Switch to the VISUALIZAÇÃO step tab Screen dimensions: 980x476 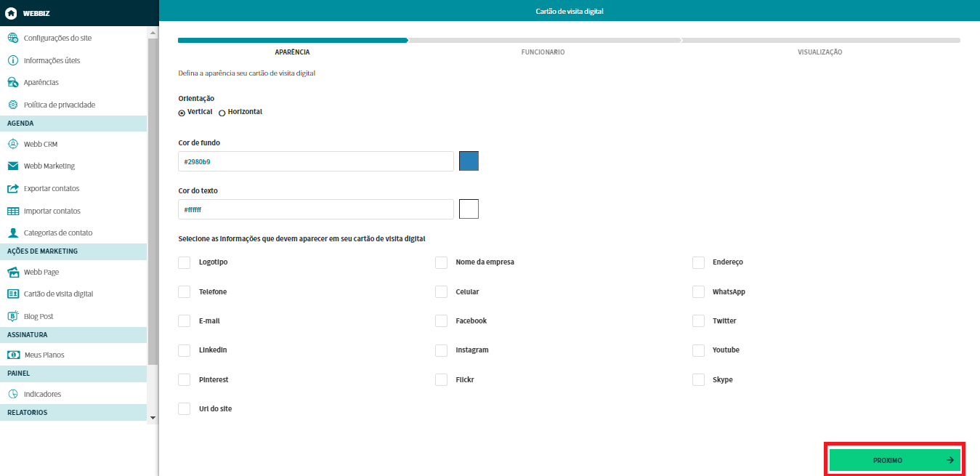click(x=819, y=52)
